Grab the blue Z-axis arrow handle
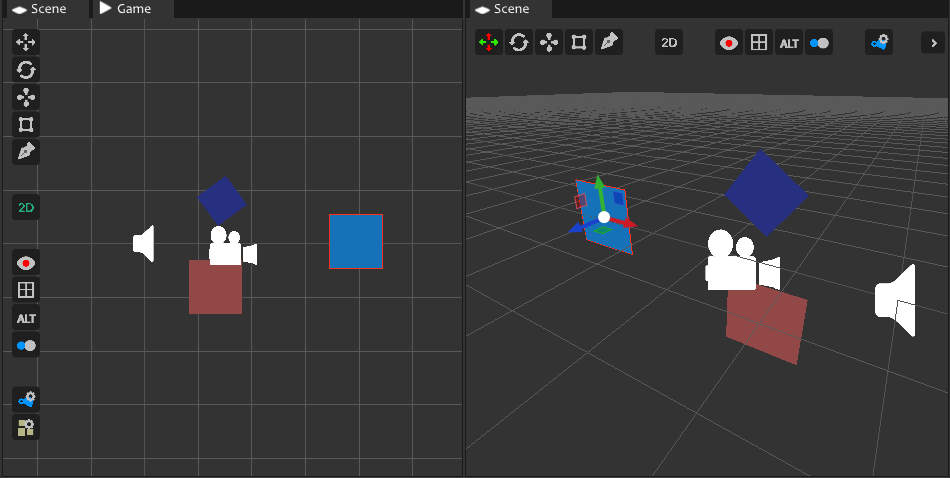This screenshot has width=950, height=478. point(577,227)
